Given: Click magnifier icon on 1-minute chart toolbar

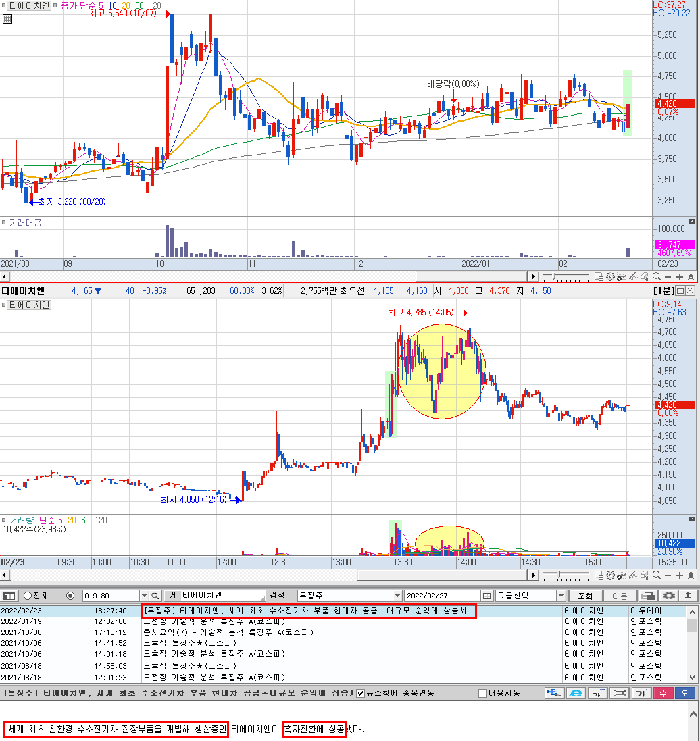Looking at the screenshot, I should [x=657, y=575].
